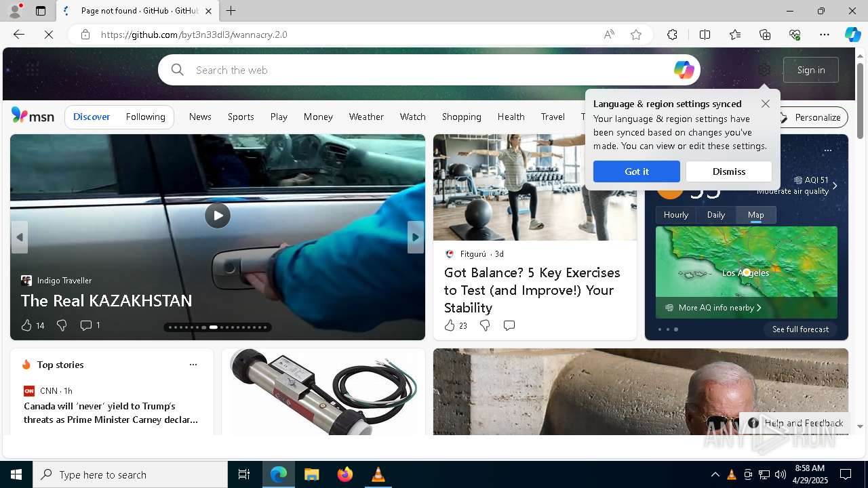Open the Los Angeles weather map
This screenshot has height=488, width=868.
747,272
